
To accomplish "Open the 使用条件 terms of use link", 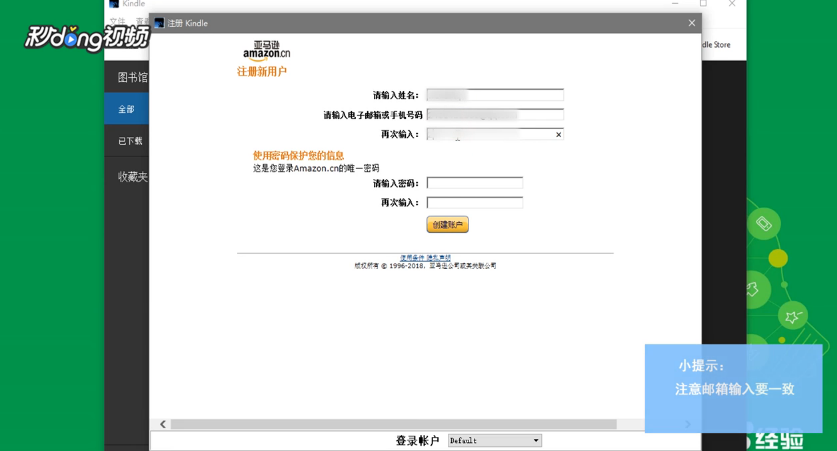I will pyautogui.click(x=412, y=258).
